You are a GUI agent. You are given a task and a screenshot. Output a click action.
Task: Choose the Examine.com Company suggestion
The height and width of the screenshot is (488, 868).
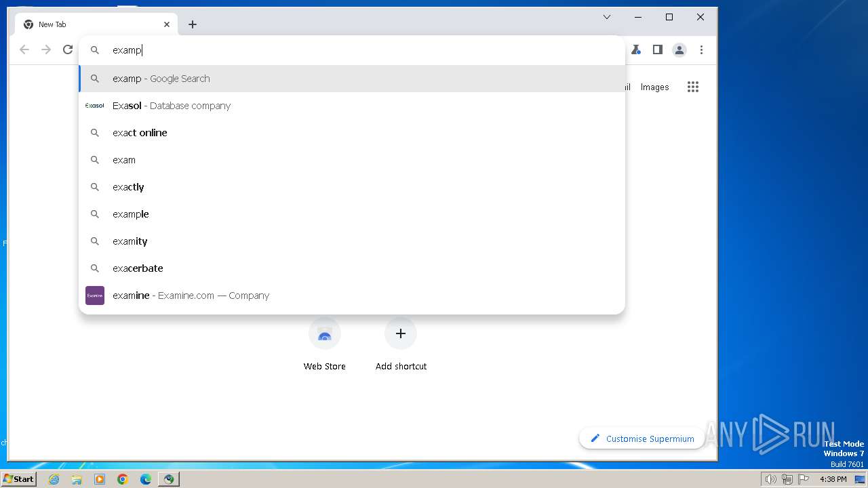(352, 296)
